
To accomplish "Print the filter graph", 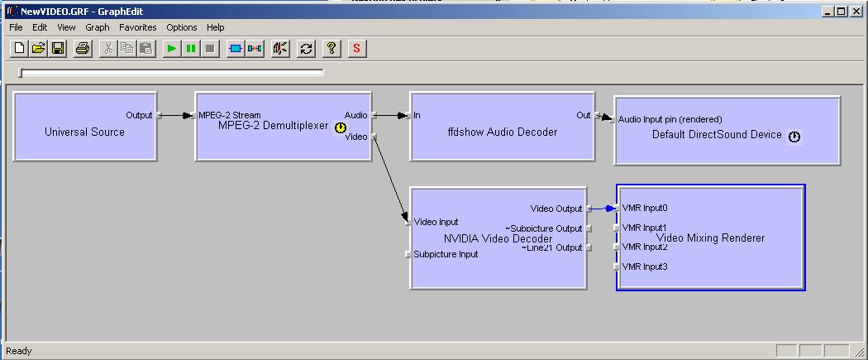I will pos(83,49).
